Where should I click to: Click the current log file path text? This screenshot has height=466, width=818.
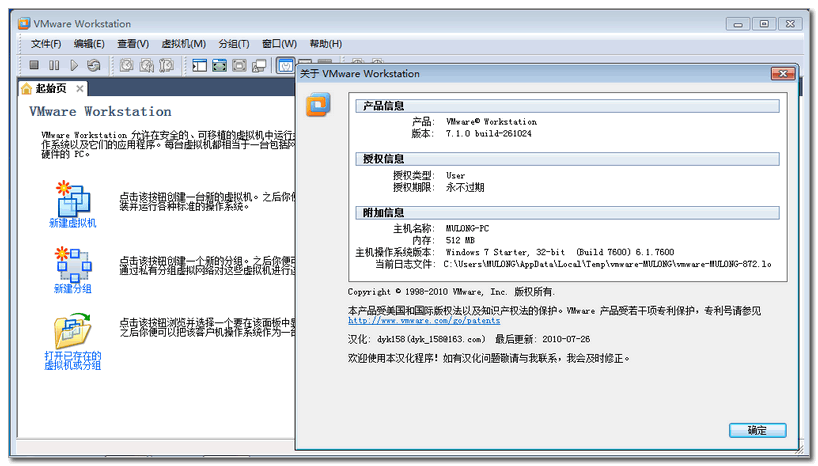[607, 265]
